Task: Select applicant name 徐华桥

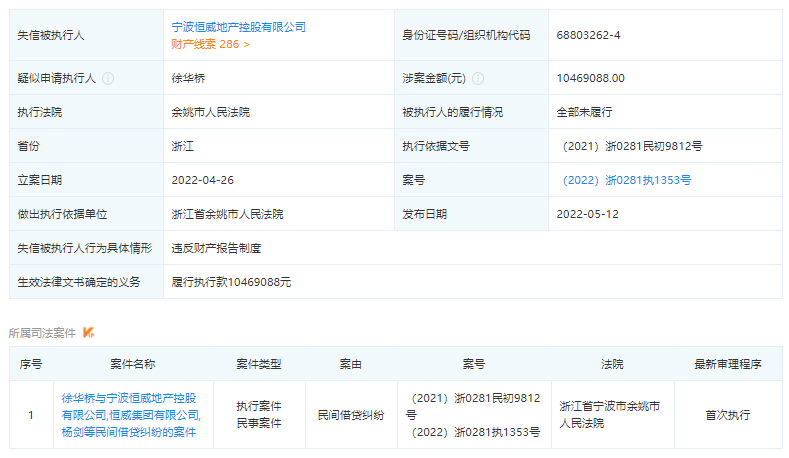Action: pyautogui.click(x=188, y=79)
